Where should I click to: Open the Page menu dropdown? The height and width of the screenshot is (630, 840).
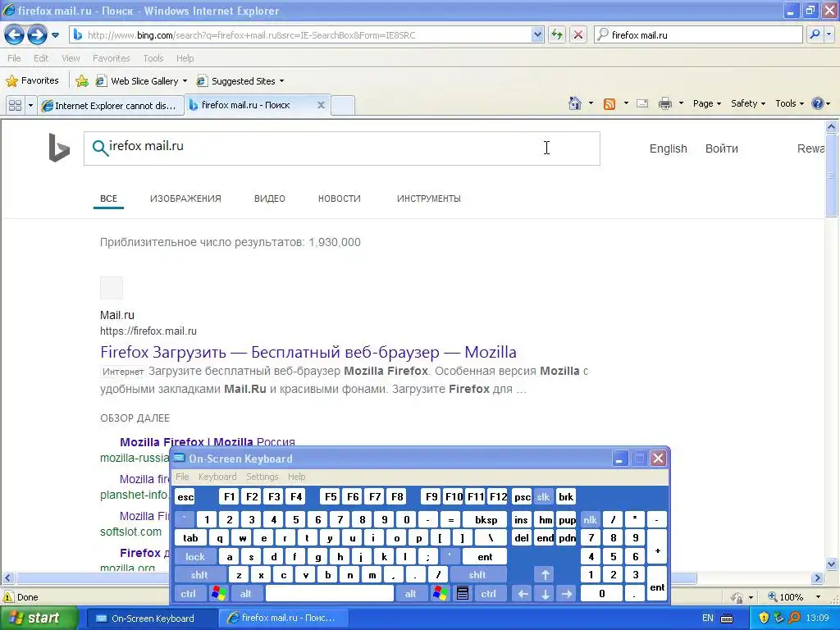(707, 103)
